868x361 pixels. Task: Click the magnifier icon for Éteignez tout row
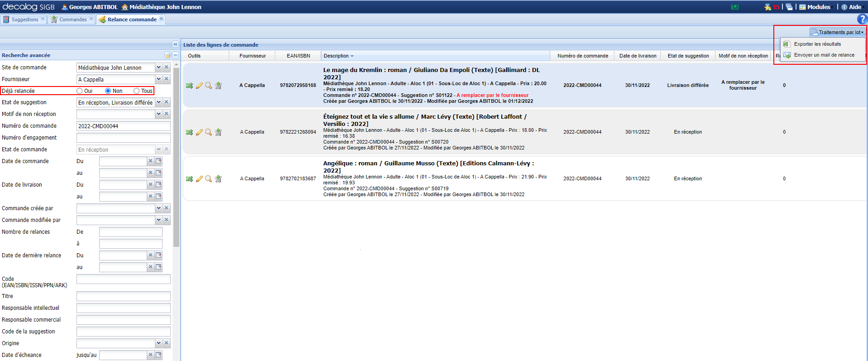(208, 132)
